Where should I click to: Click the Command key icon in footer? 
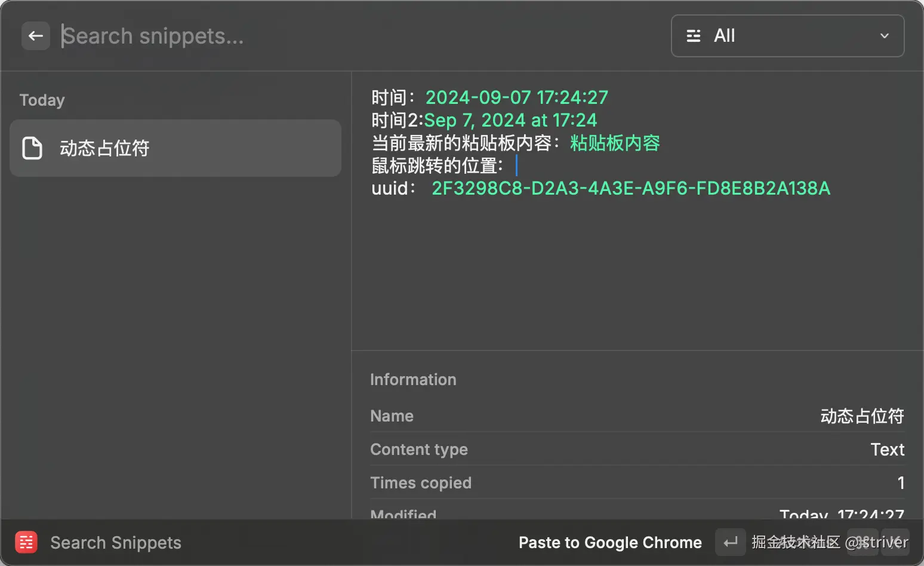click(x=862, y=542)
